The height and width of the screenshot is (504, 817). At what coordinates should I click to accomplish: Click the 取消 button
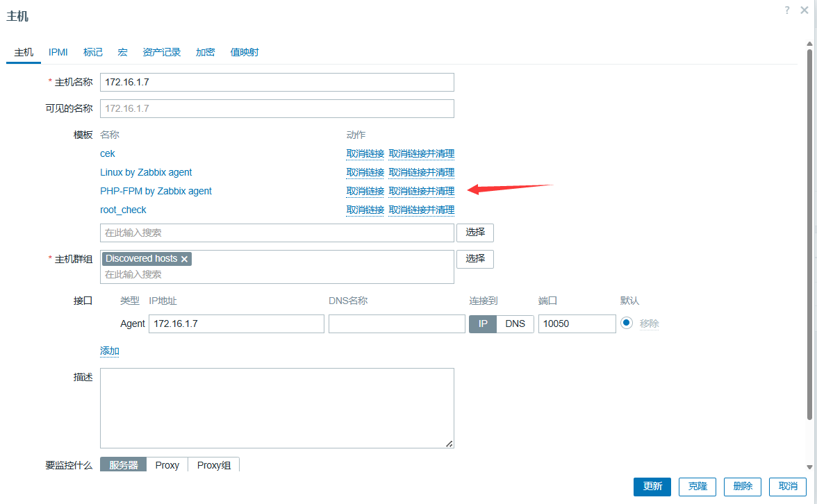(x=788, y=486)
